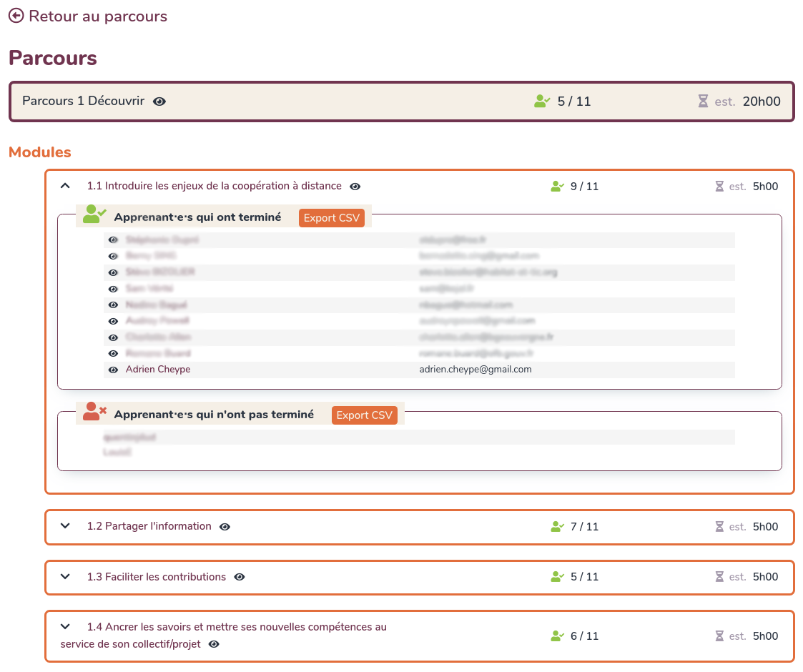Click the green user icon beside 6 / 11
This screenshot has width=803, height=672.
click(558, 636)
